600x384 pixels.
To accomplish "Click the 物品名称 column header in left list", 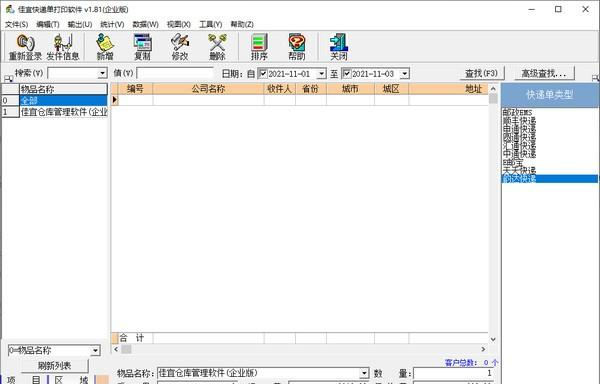I will (63, 89).
